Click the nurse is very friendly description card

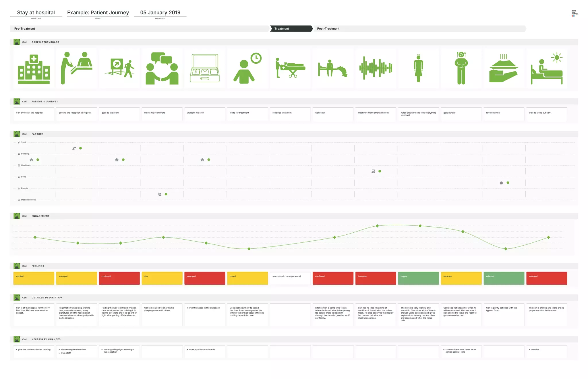(419, 315)
